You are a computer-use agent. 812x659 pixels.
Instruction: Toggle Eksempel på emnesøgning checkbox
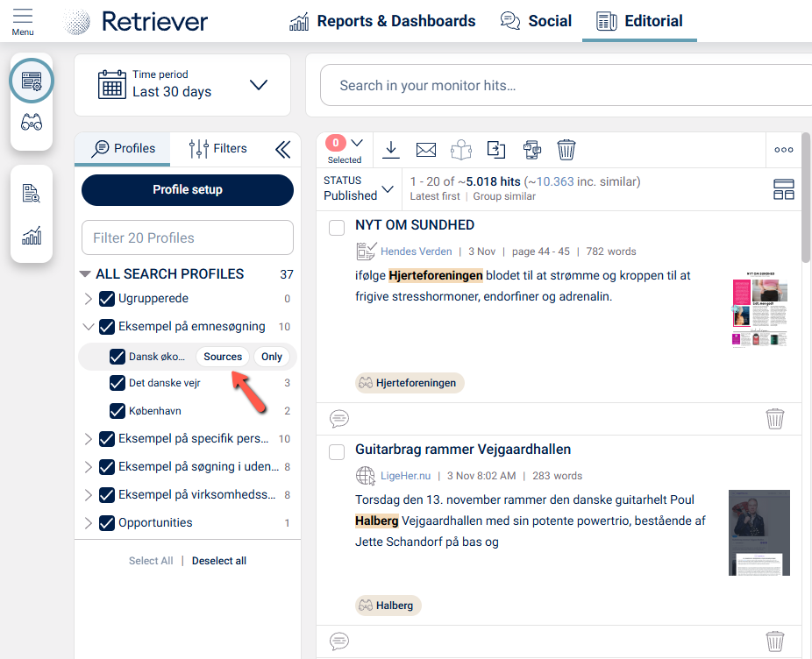(107, 327)
